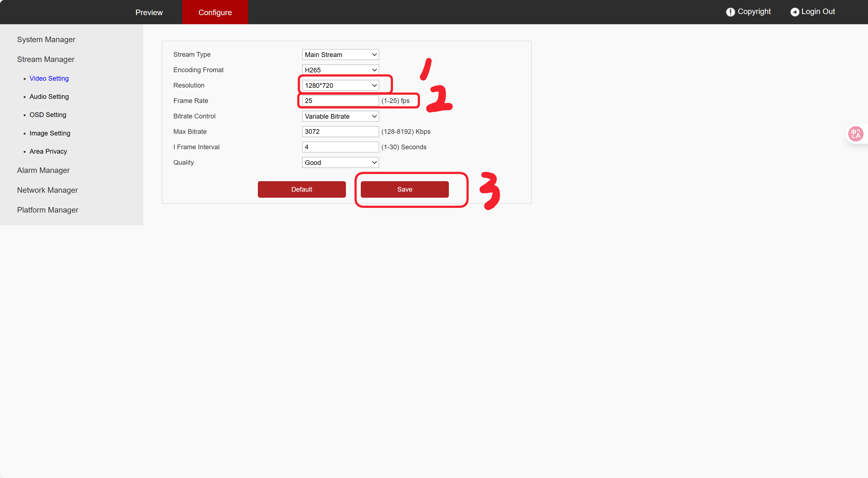
Task: Click the Login Out arrow icon
Action: pos(795,12)
